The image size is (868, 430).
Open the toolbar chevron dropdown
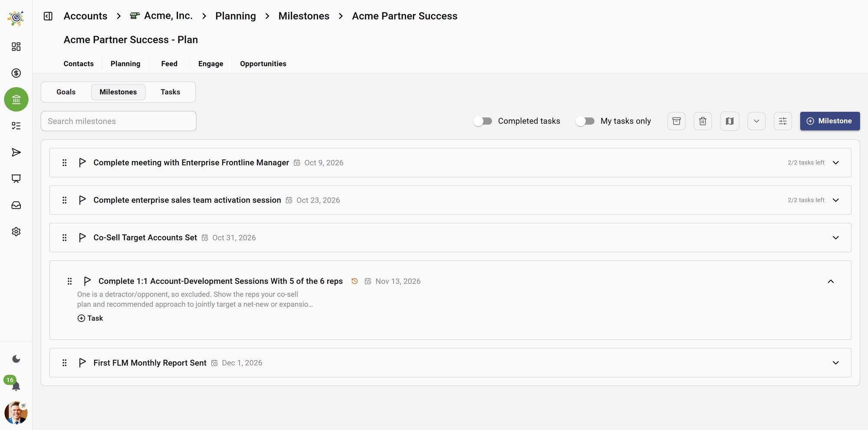click(756, 121)
